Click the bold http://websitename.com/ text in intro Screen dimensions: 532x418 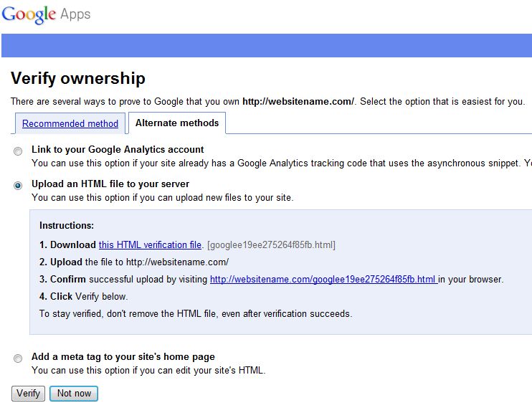tap(298, 101)
